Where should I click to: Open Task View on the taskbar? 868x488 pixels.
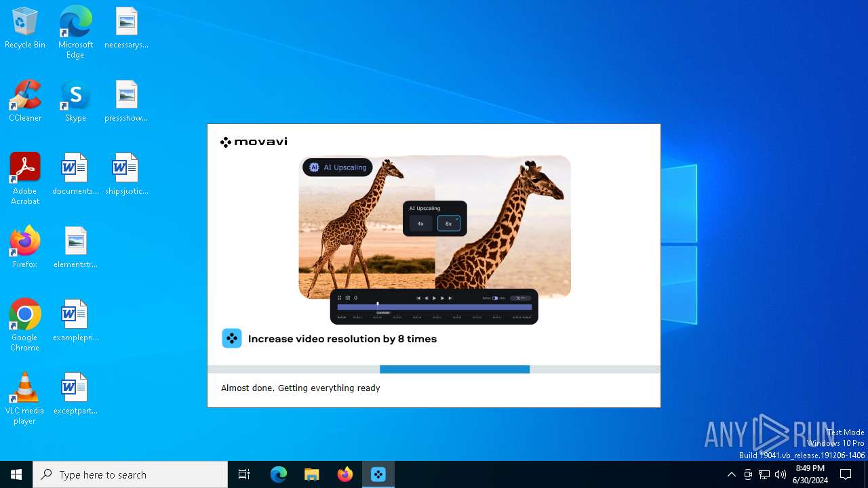pos(244,474)
